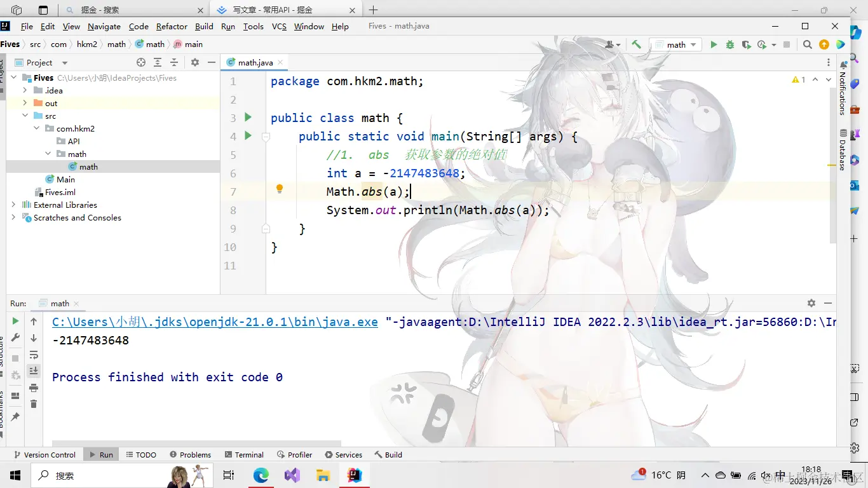Move up the stack trace arrow in Run panel
This screenshot has width=868, height=488.
point(34,322)
